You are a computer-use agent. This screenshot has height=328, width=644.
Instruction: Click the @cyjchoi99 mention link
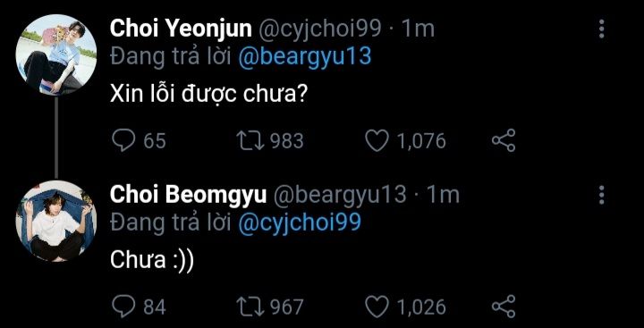pos(300,223)
